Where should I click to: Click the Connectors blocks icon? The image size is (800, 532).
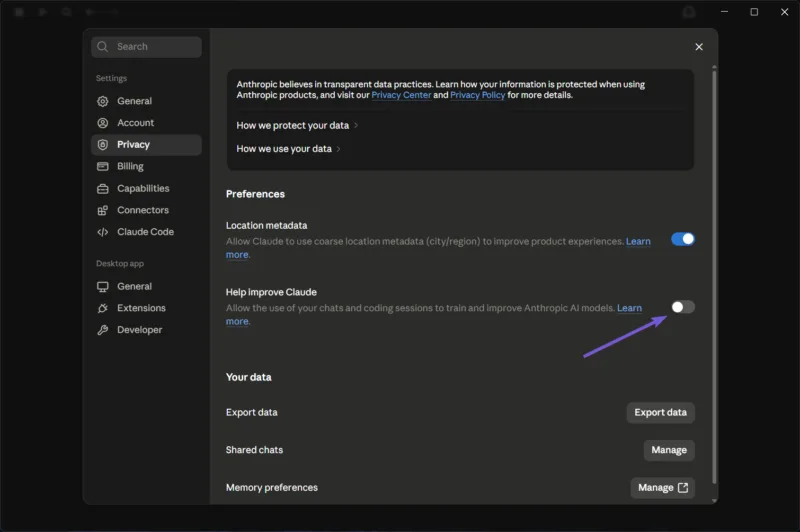[103, 210]
